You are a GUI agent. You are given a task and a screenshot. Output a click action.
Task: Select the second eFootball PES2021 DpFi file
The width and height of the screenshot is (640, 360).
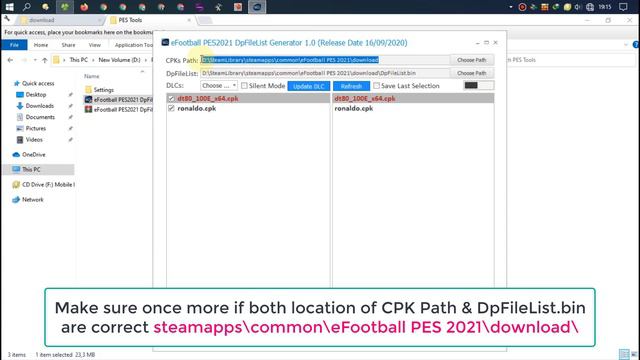click(118, 109)
